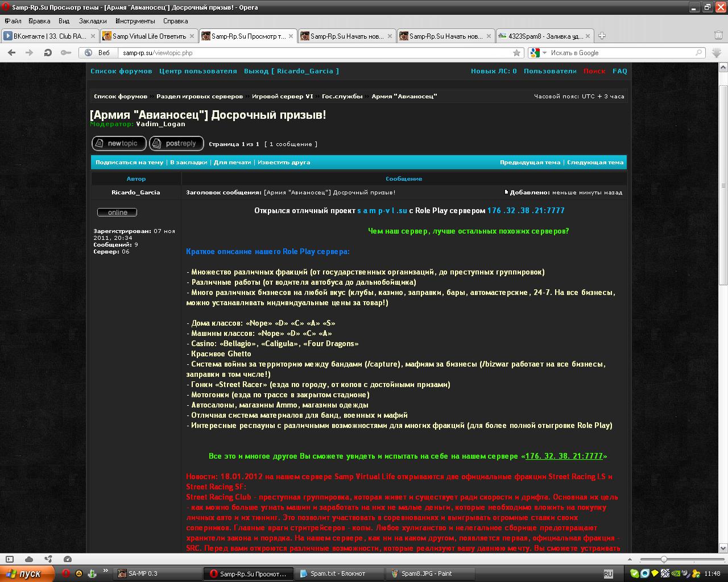Open Opera Link cloud icon
This screenshot has width=728, height=582.
[x=29, y=559]
